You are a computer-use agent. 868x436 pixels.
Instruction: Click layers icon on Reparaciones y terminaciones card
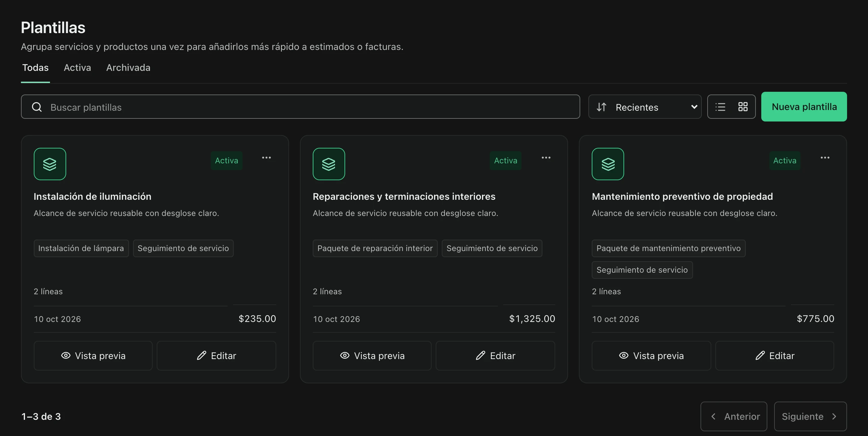(329, 164)
